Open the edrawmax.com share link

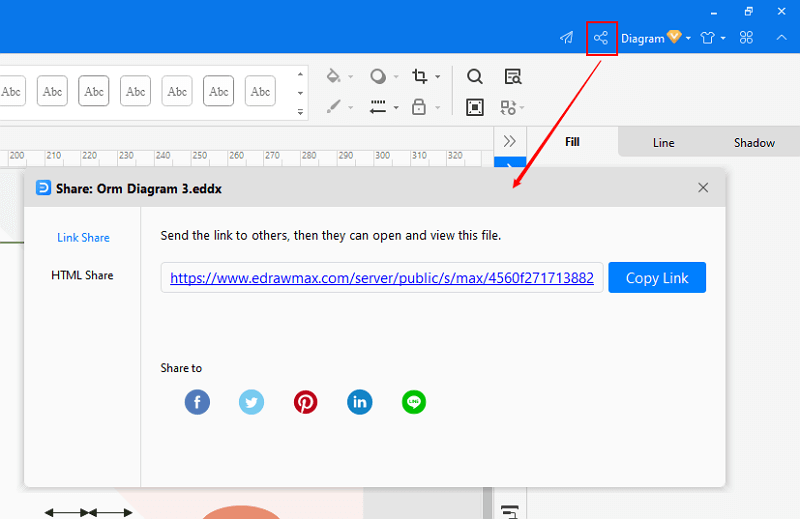(382, 278)
